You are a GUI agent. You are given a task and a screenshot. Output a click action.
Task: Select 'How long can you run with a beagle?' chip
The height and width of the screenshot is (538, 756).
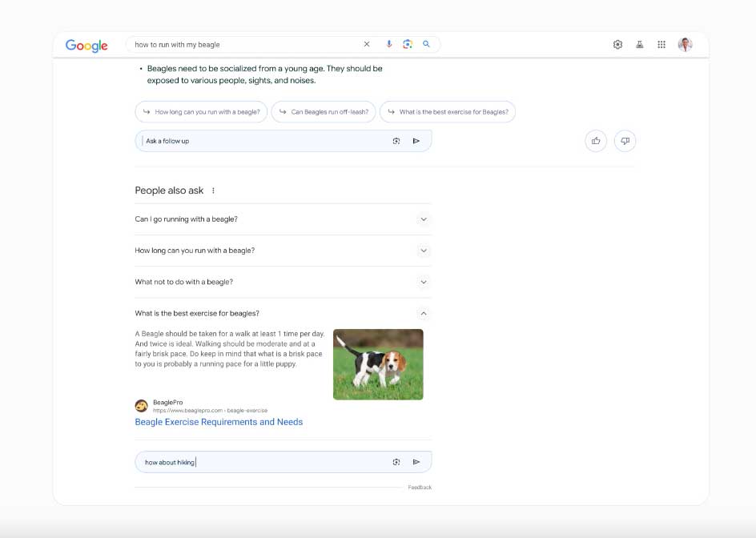click(x=201, y=112)
